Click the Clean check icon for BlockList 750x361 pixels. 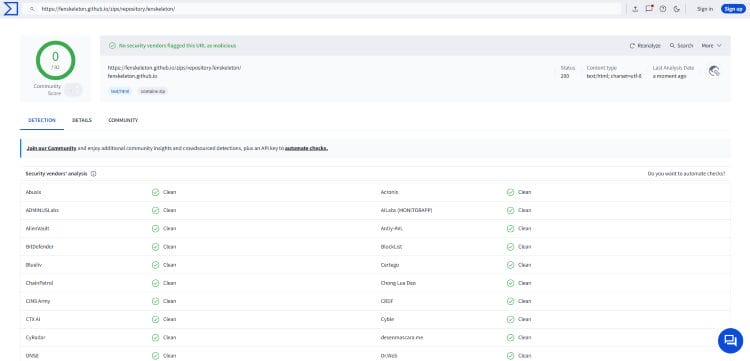point(510,247)
